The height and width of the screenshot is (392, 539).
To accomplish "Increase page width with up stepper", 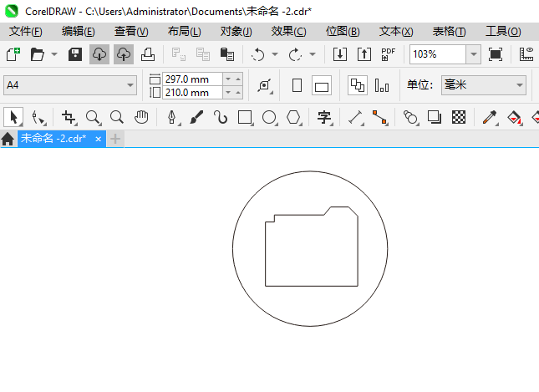I will (x=238, y=79).
